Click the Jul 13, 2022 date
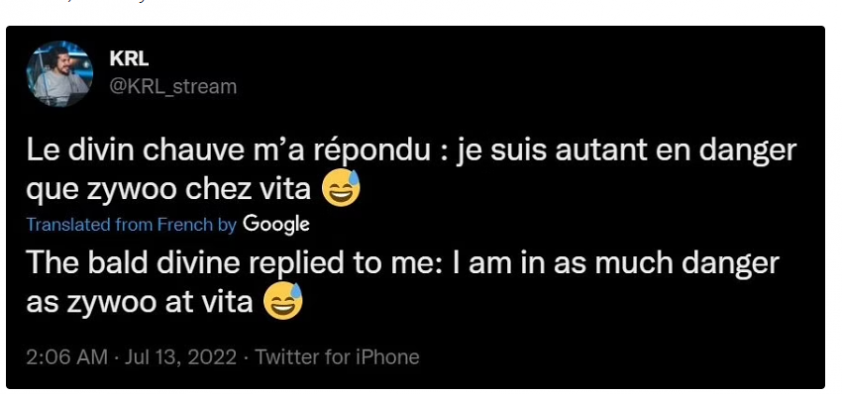 (x=180, y=357)
